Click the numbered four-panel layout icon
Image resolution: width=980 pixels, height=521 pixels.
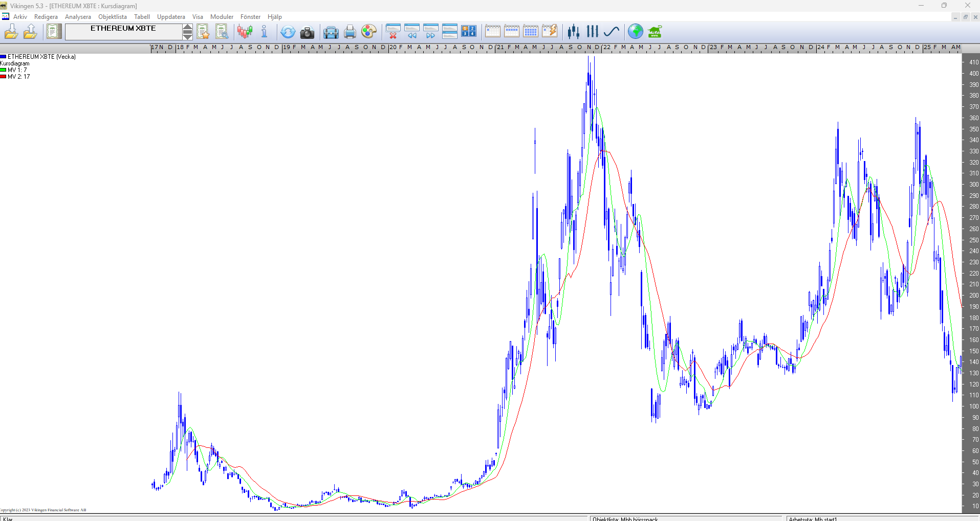point(469,32)
